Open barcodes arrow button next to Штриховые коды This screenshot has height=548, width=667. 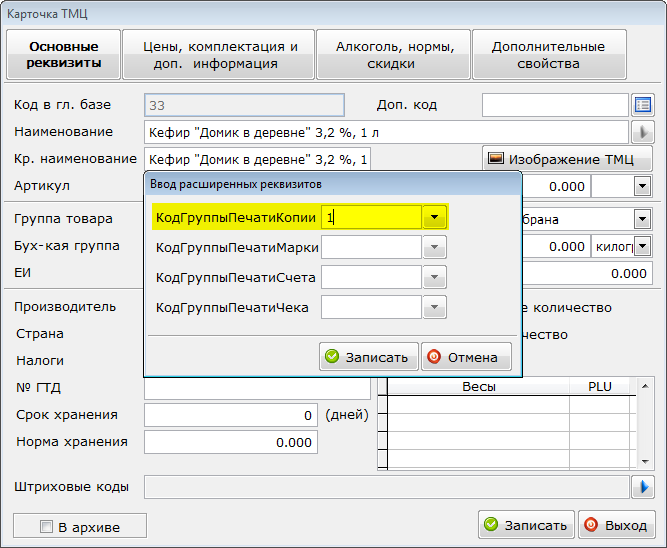pos(642,487)
